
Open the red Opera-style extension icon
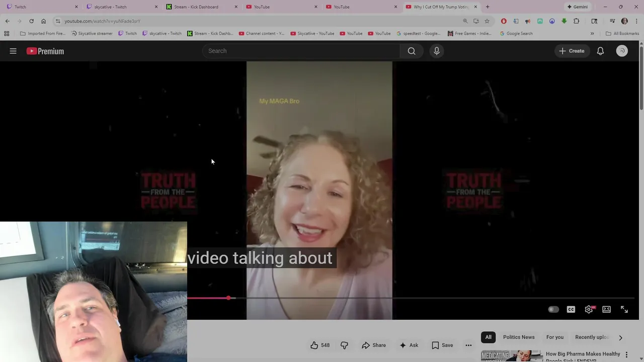[504, 21]
